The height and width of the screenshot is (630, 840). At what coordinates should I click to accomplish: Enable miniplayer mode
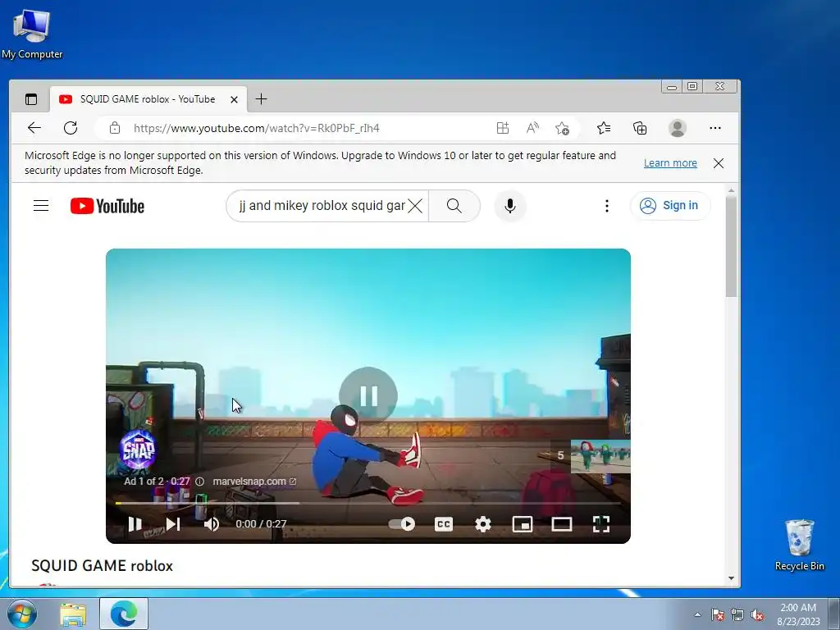click(523, 524)
